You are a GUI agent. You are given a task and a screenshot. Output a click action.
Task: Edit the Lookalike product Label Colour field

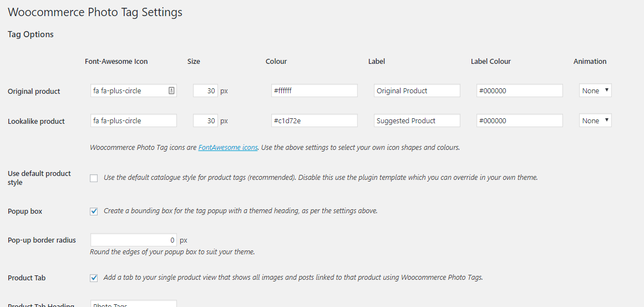pos(520,121)
